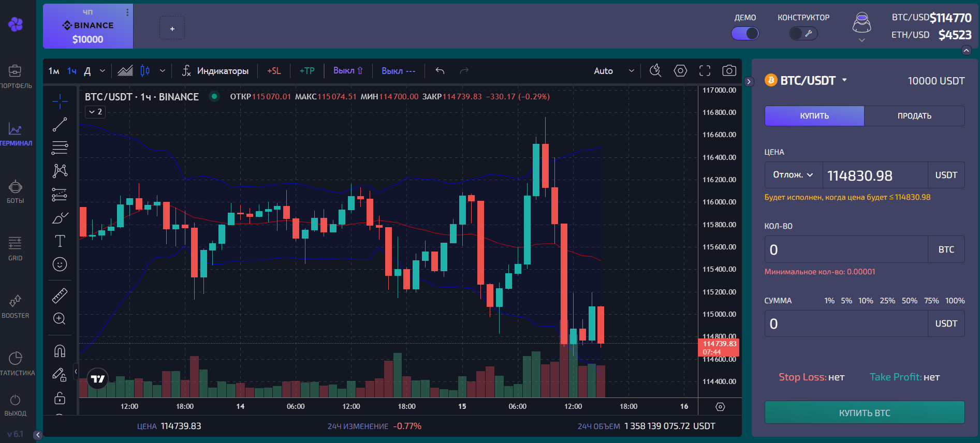Open the Indicators menu

point(215,71)
